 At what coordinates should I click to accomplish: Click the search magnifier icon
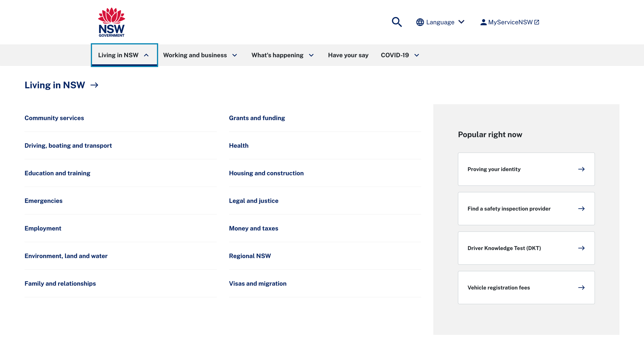pos(397,22)
